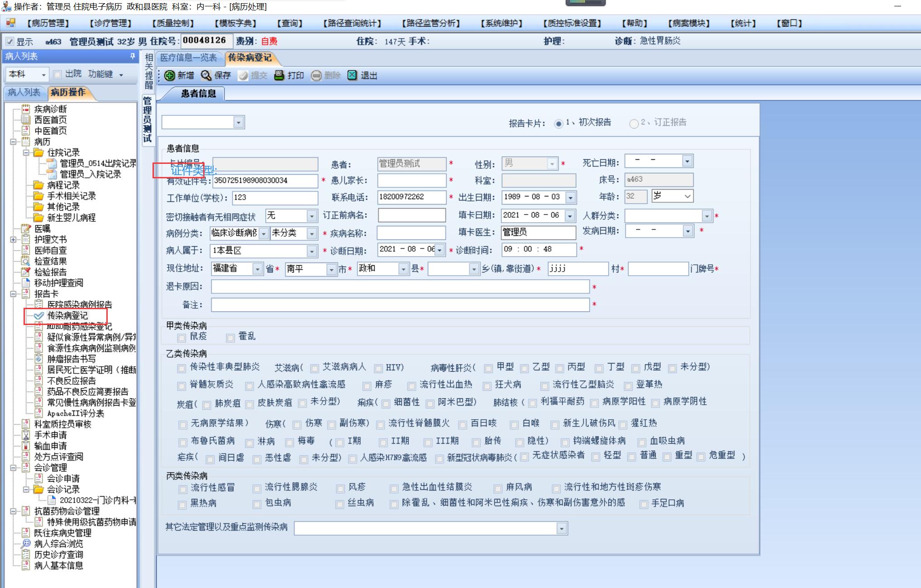Image resolution: width=921 pixels, height=588 pixels.
Task: Click the 打印 (Print) printer icon
Action: (x=279, y=76)
